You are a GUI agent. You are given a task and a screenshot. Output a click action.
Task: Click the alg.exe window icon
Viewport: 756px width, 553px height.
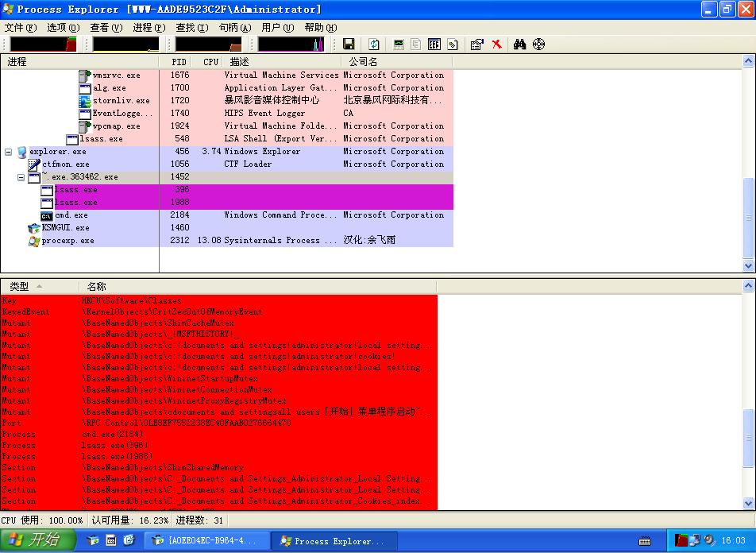[85, 88]
